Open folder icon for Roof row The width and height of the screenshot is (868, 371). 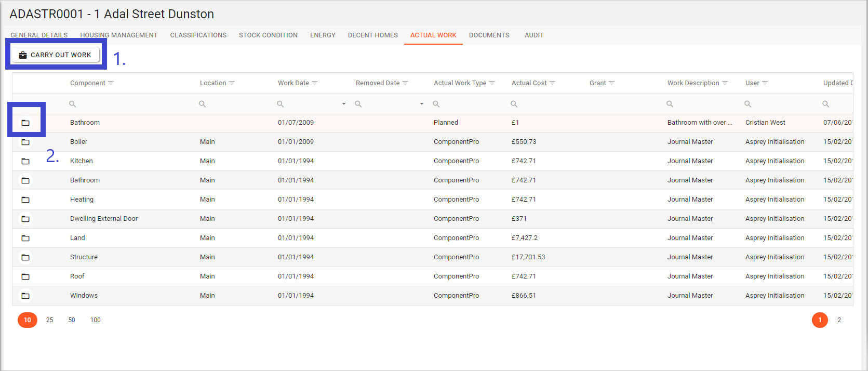[x=25, y=276]
